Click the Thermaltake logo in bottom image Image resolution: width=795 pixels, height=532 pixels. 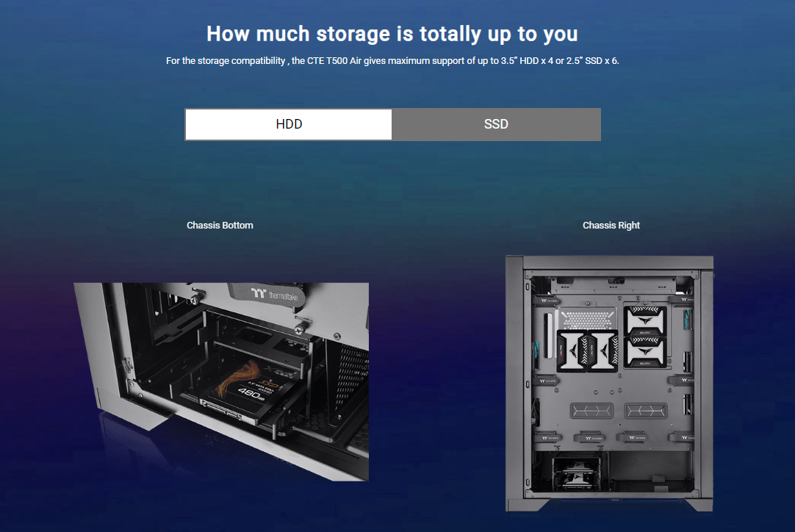tap(274, 294)
